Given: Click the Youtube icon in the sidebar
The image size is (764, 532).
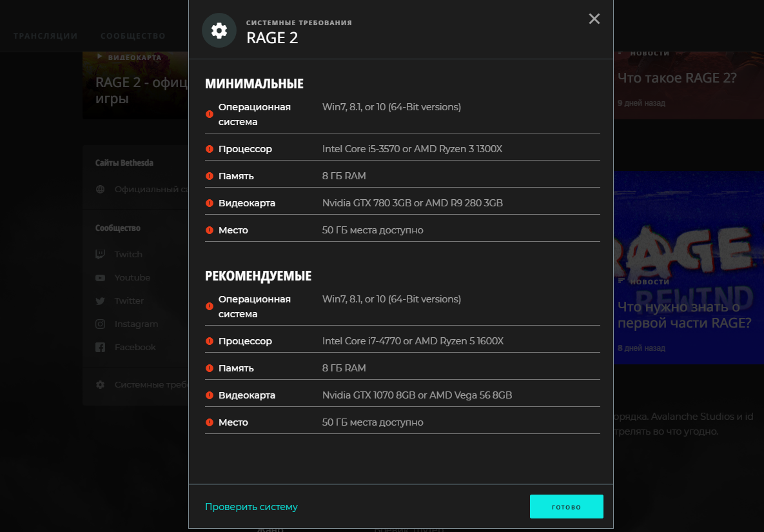Looking at the screenshot, I should pyautogui.click(x=101, y=278).
